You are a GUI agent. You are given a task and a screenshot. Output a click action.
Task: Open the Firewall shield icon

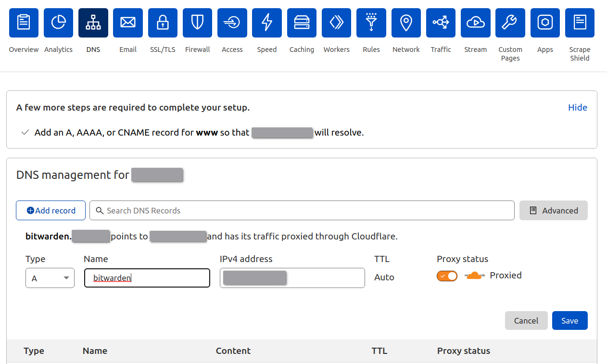[197, 23]
